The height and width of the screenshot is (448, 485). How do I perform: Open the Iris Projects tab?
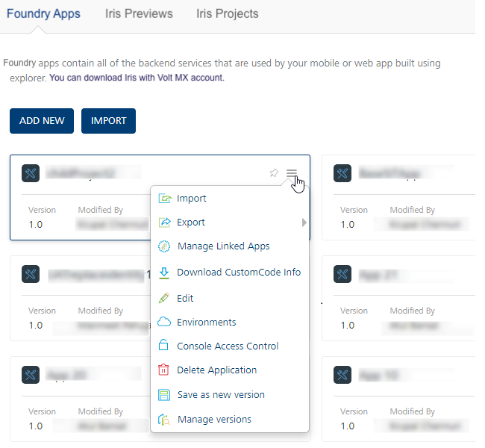[228, 13]
